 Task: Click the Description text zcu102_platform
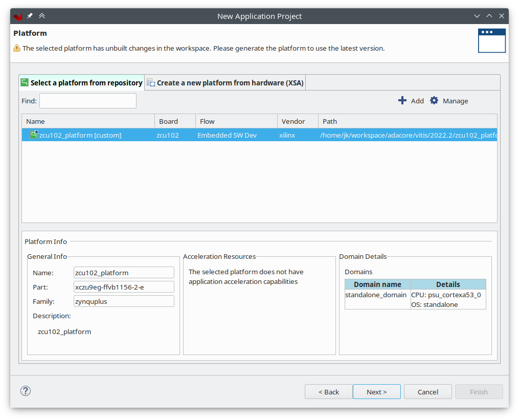pyautogui.click(x=64, y=331)
